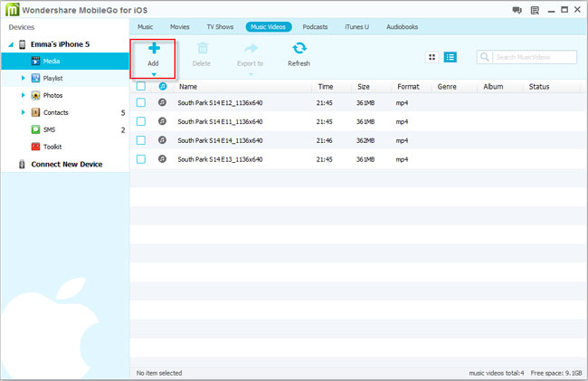
Task: Click the Playlist icon
Action: pos(35,78)
